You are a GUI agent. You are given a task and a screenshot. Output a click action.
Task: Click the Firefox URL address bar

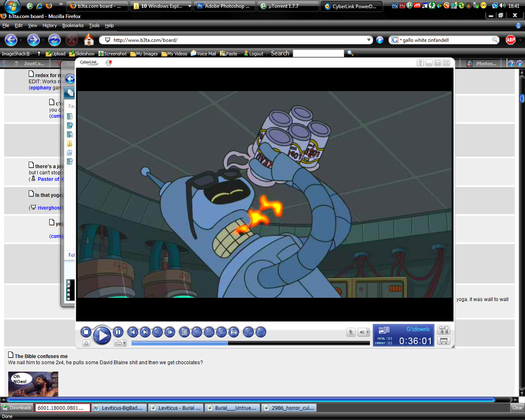point(236,40)
